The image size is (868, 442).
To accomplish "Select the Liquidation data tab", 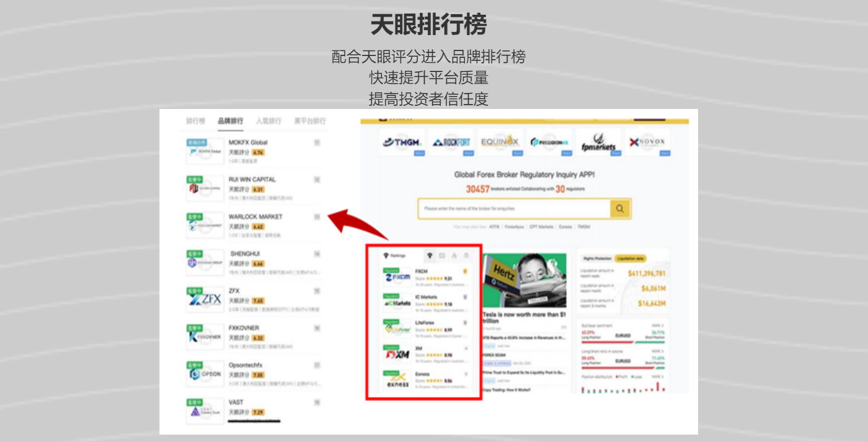I will [630, 259].
